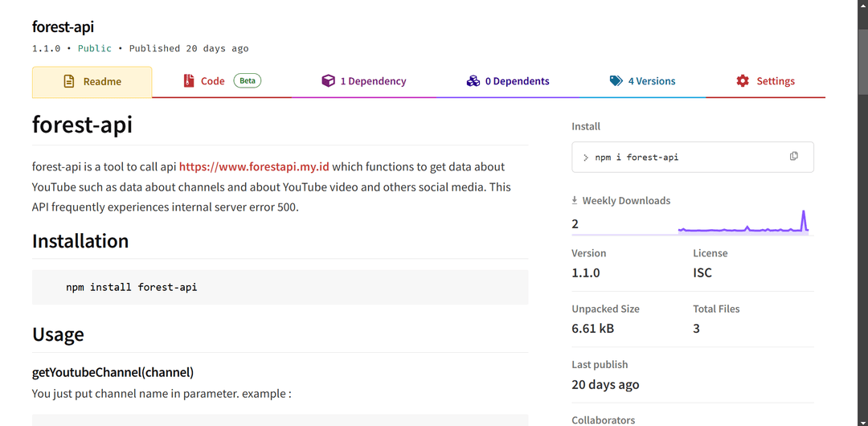This screenshot has height=426, width=868.
Task: Click the Settings gear icon
Action: (x=743, y=81)
